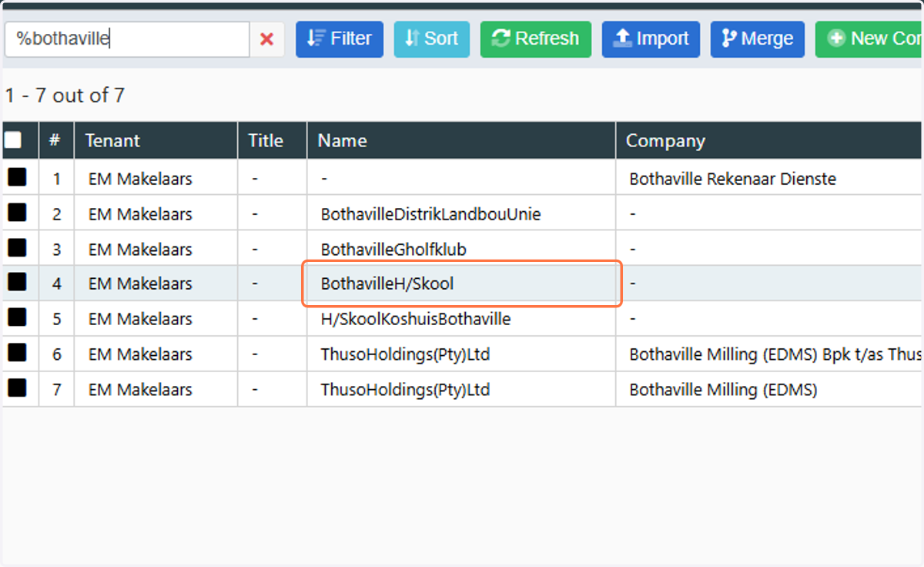Viewport: 924px width, 567px height.
Task: Open the BothavilleH/Skool contact
Action: 387,283
